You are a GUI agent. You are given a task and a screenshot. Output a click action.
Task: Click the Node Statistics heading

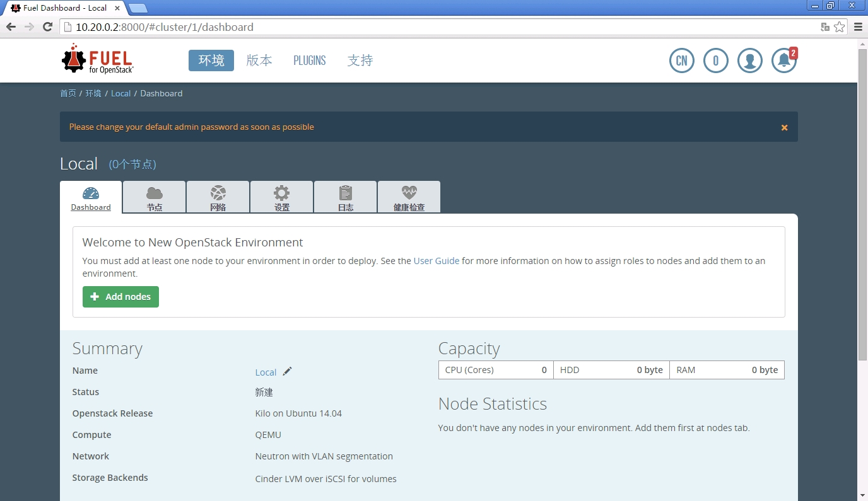[493, 404]
